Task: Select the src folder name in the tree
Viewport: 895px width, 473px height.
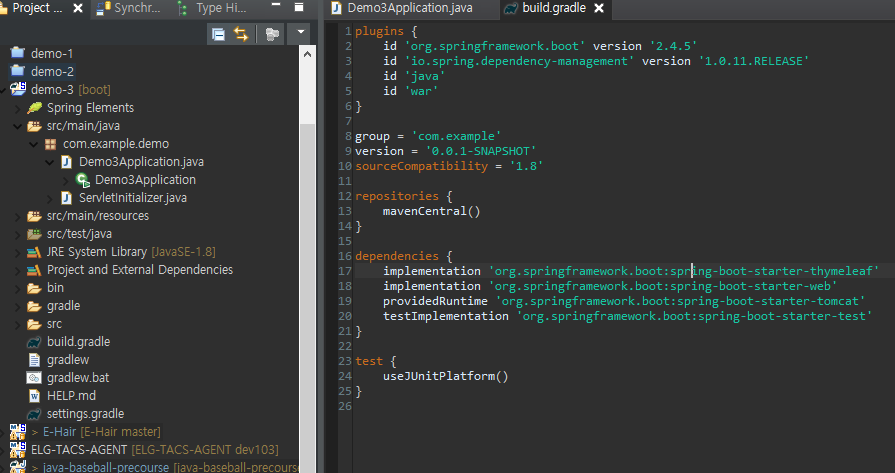Action: (x=54, y=324)
